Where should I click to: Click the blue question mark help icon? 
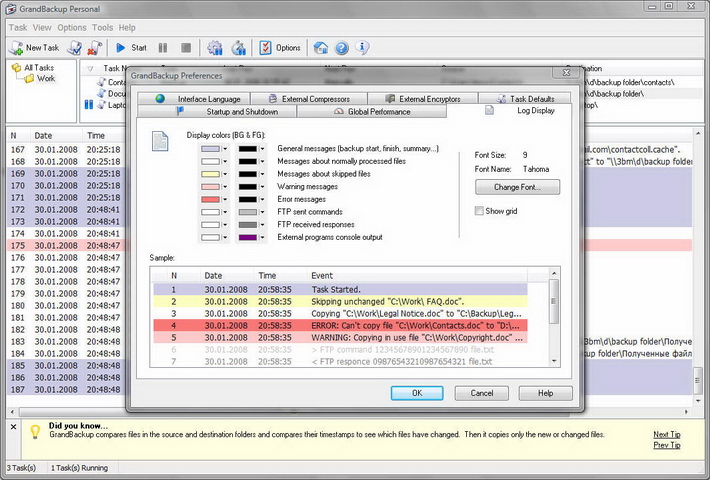point(341,48)
